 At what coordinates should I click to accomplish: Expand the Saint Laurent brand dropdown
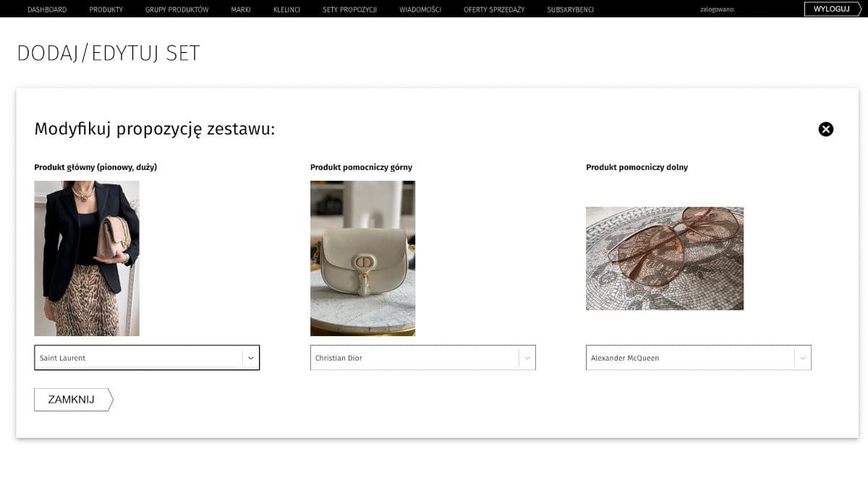(x=251, y=357)
